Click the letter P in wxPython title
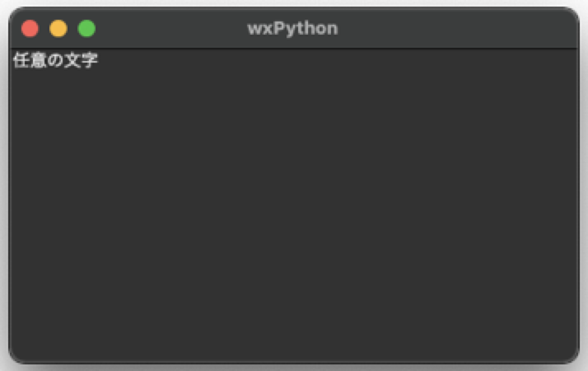 point(278,28)
